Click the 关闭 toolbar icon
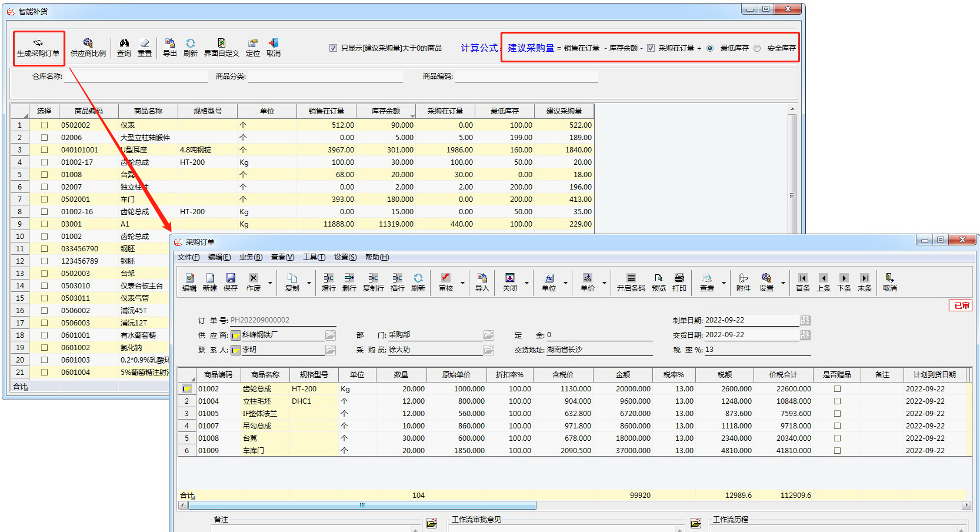Image resolution: width=980 pixels, height=532 pixels. coord(510,282)
